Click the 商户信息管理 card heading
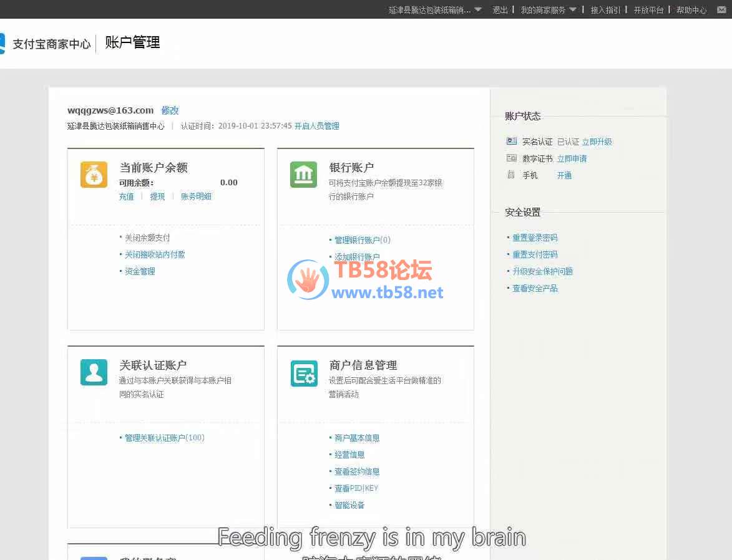This screenshot has height=560, width=732. coord(363,365)
